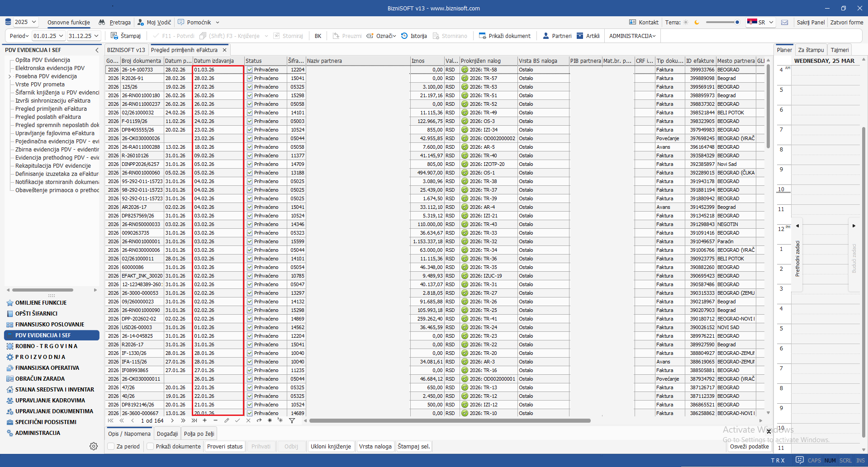Add a new record with the plus icon
This screenshot has width=868, height=467.
[204, 420]
